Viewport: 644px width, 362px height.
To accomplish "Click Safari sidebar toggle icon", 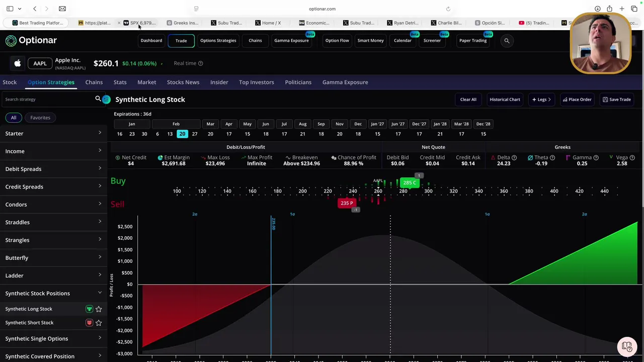I will (10, 9).
